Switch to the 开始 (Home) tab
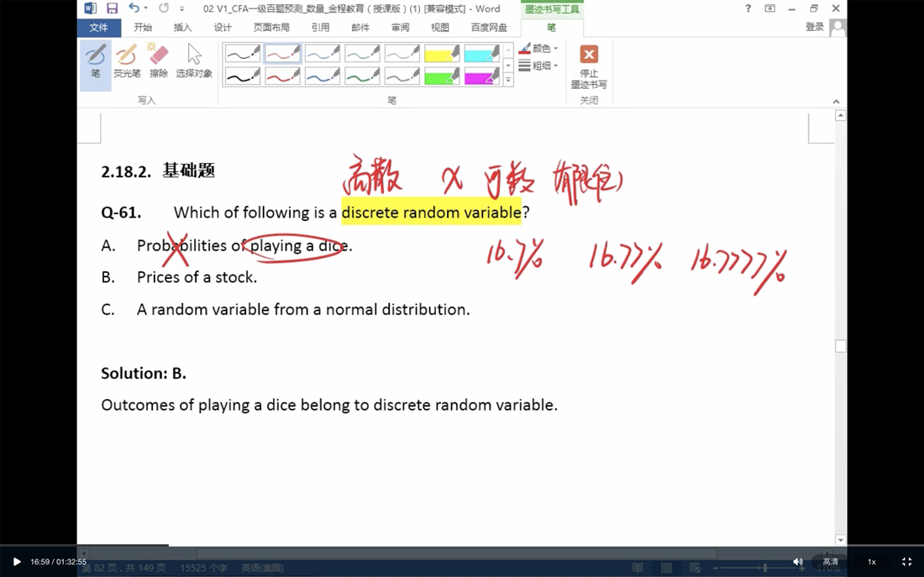Viewport: 924px width, 577px height. 143,27
